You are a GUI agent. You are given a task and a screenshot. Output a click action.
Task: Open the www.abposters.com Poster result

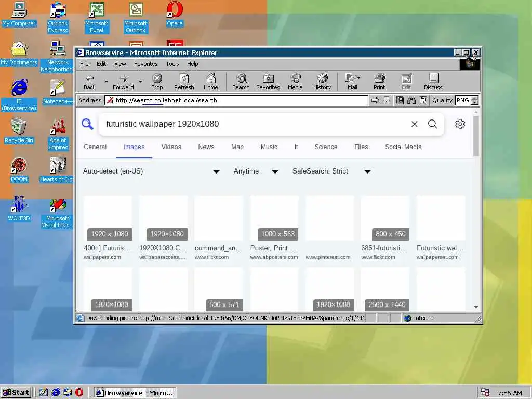pyautogui.click(x=274, y=228)
